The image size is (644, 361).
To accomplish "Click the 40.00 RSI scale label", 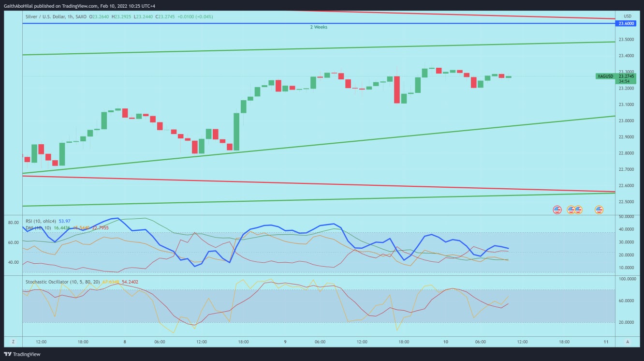I will click(x=14, y=262).
